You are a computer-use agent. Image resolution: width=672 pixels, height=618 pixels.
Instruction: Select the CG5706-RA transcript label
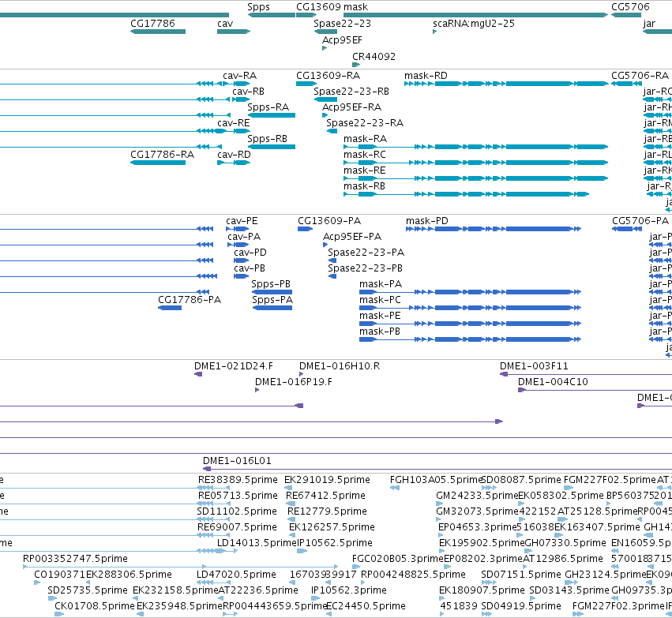[x=640, y=76]
